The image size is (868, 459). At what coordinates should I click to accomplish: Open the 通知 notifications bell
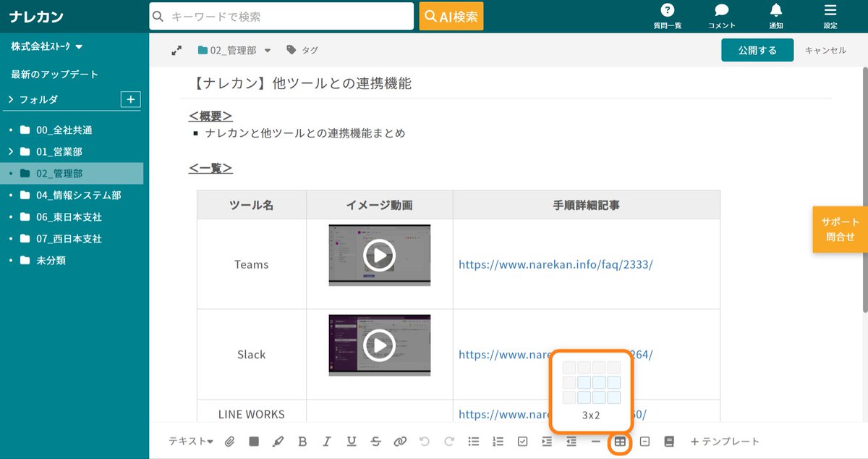(x=776, y=16)
